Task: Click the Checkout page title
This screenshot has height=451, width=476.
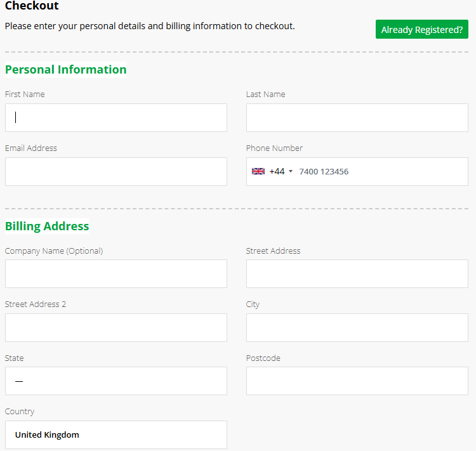Action: coord(32,6)
